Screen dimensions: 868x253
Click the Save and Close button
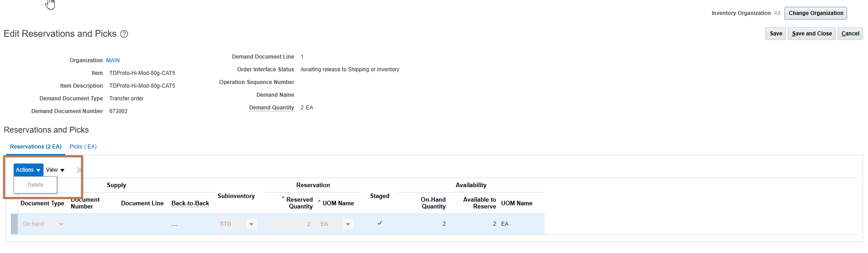pyautogui.click(x=812, y=34)
